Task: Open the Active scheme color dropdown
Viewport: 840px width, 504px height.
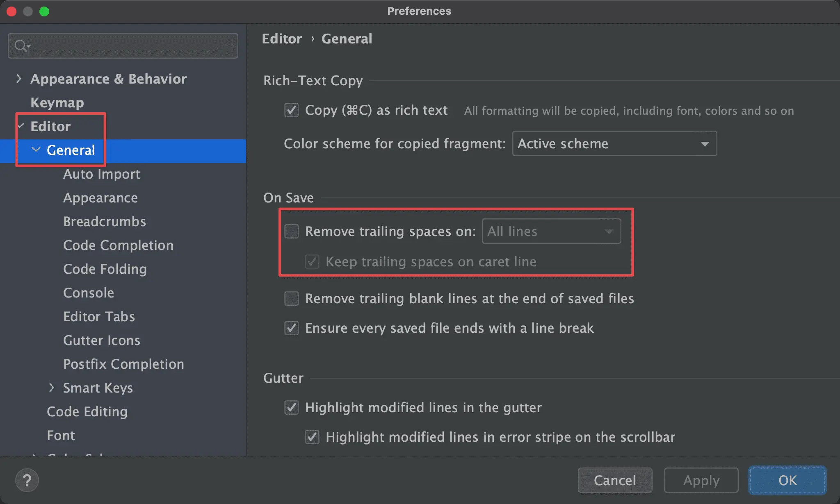Action: click(614, 144)
